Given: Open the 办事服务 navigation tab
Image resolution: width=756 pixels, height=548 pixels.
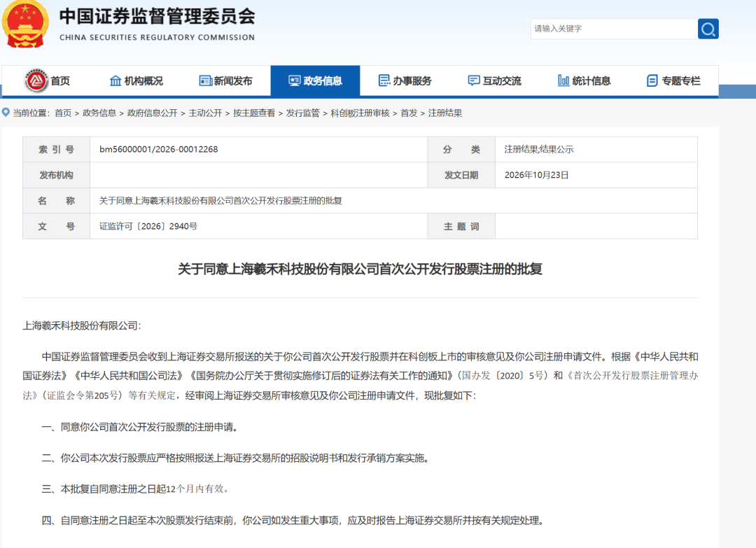Looking at the screenshot, I should click(405, 80).
